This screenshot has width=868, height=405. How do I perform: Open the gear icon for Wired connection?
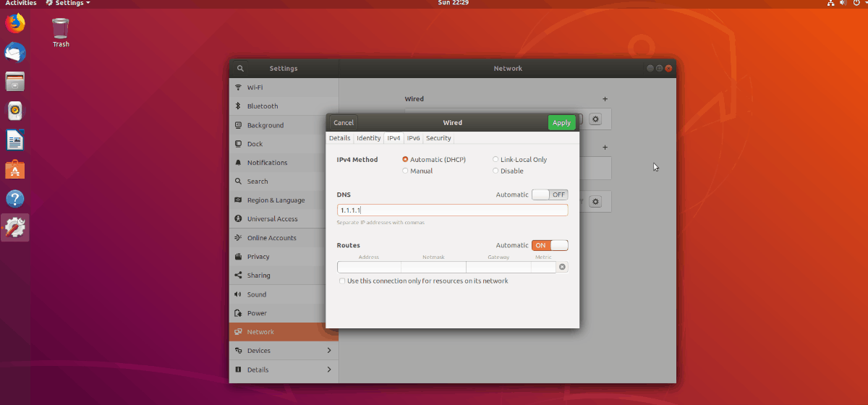pyautogui.click(x=595, y=119)
